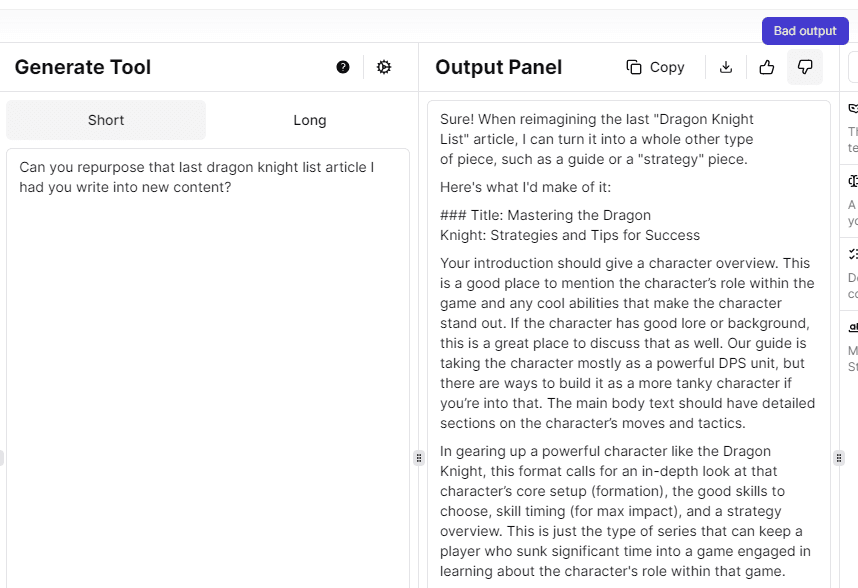Screen dimensions: 858x588
Task: Click the Generate Tool heading
Action: [83, 67]
